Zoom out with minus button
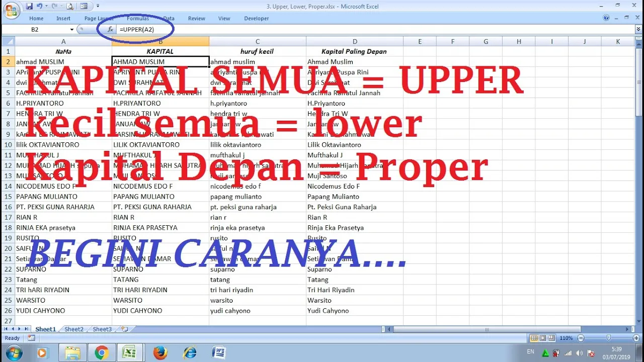The width and height of the screenshot is (644, 362). click(x=581, y=338)
